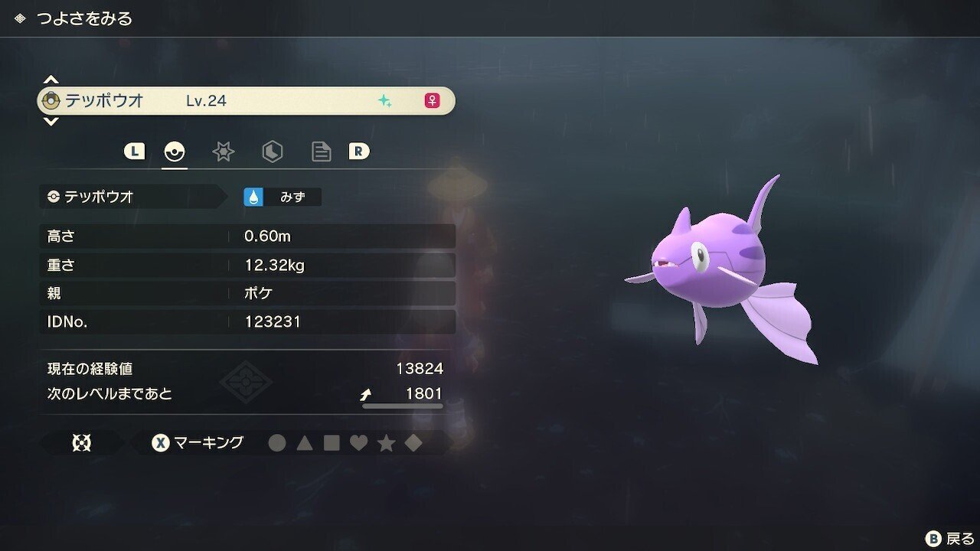Click the female gender symbol icon
Screen dimensions: 980x551
pyautogui.click(x=432, y=100)
